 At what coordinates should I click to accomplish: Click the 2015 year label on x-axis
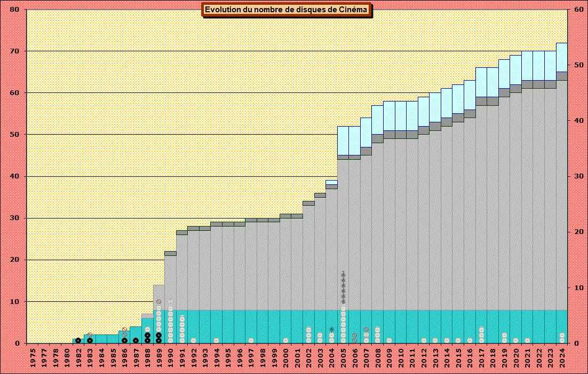coord(458,357)
